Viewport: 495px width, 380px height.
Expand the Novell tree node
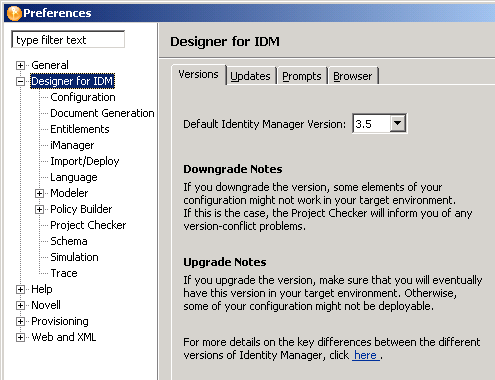click(20, 305)
